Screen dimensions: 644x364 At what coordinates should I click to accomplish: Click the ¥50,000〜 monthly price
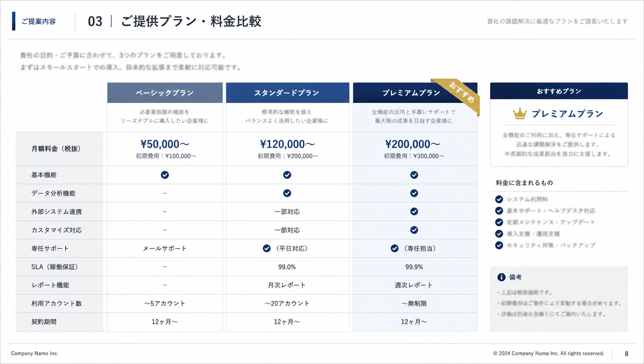(165, 144)
